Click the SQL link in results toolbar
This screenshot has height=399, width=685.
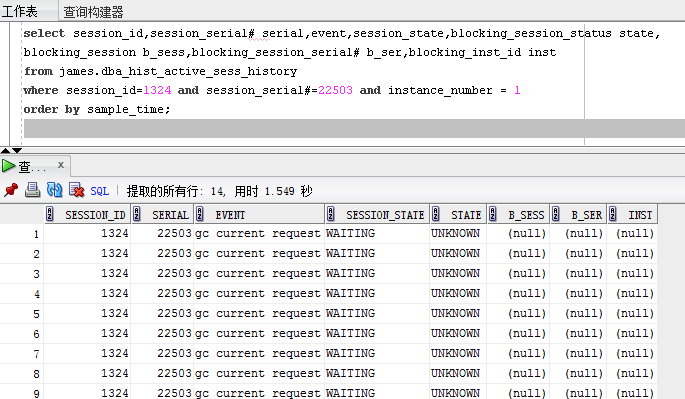coord(100,191)
